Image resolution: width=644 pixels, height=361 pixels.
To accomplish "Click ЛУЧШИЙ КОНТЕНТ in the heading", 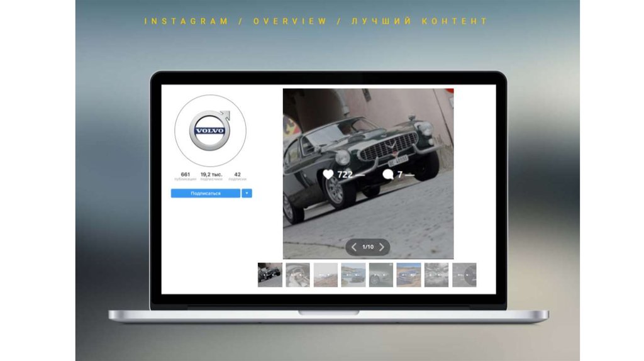I will click(x=419, y=21).
